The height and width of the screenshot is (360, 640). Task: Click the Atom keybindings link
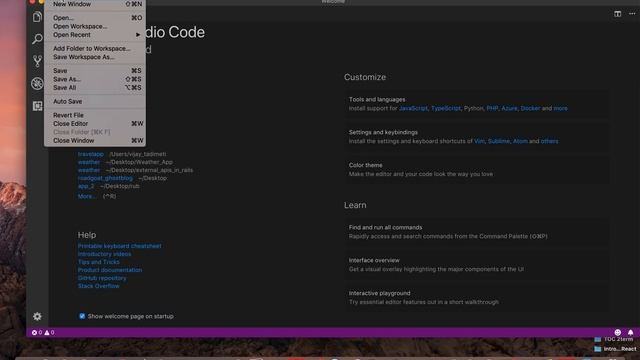click(520, 141)
